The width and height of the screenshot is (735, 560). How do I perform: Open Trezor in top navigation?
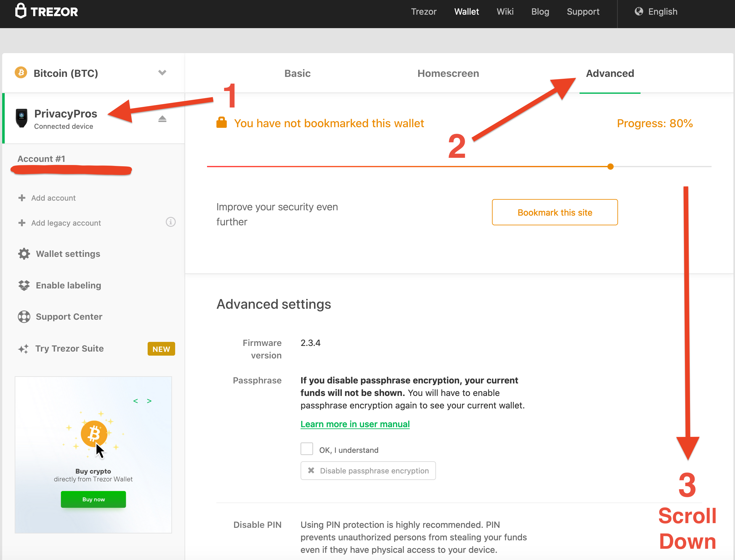pyautogui.click(x=424, y=11)
